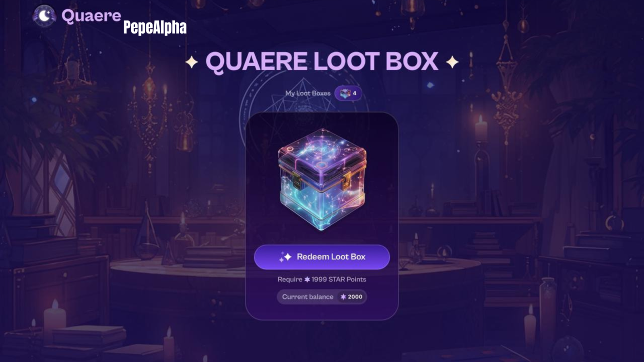Image resolution: width=644 pixels, height=362 pixels.
Task: Click the Require 1999 STAR Points text
Action: pos(322,279)
